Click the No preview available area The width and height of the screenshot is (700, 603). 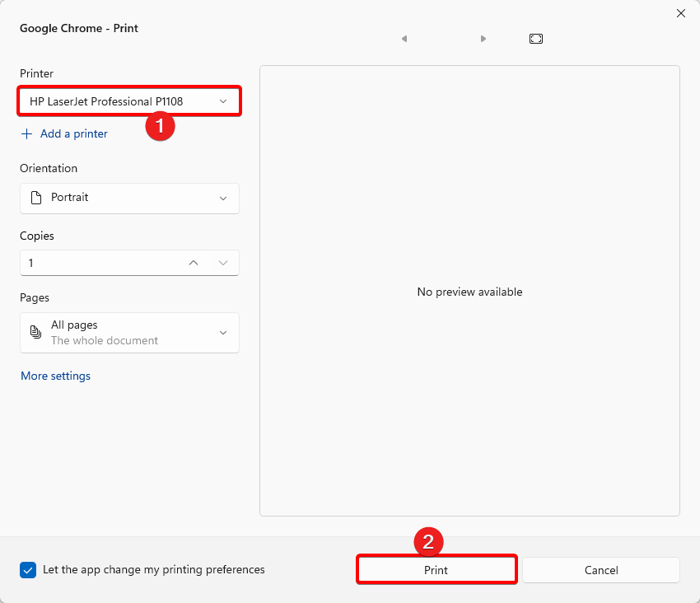[x=469, y=292]
